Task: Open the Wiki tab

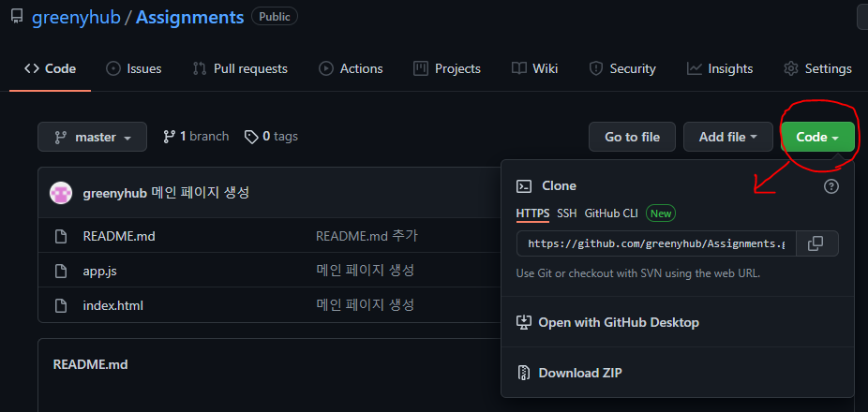Action: click(x=534, y=68)
